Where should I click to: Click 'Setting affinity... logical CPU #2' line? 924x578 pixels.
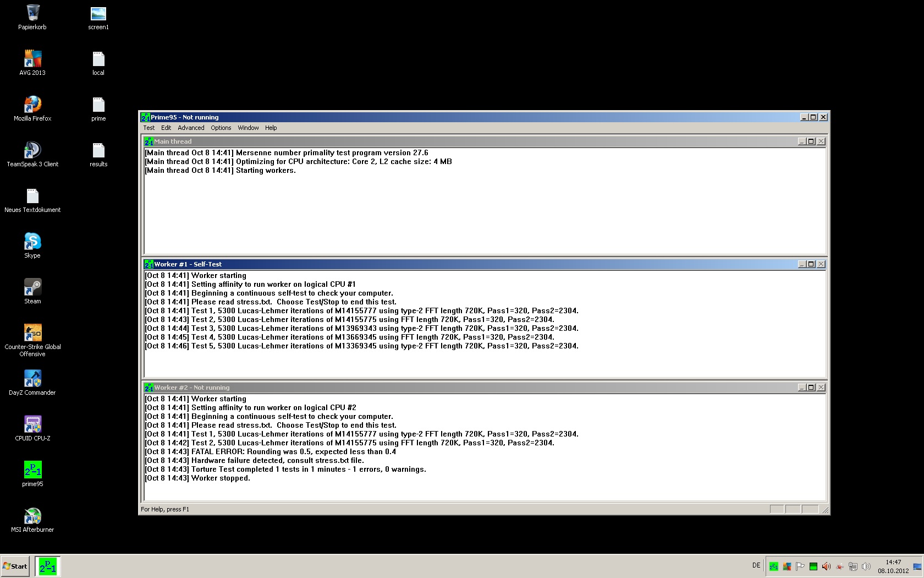click(250, 408)
